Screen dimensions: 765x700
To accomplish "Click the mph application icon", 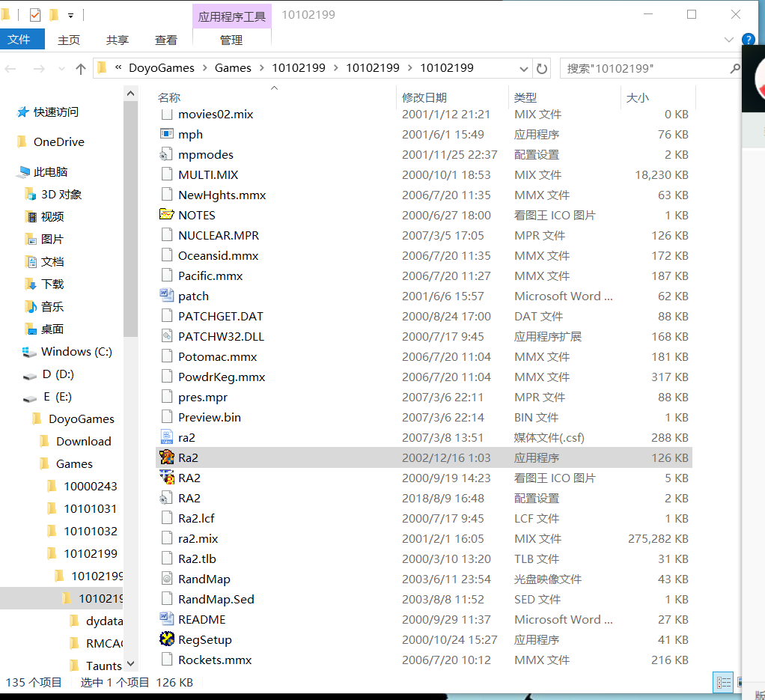I will [167, 134].
